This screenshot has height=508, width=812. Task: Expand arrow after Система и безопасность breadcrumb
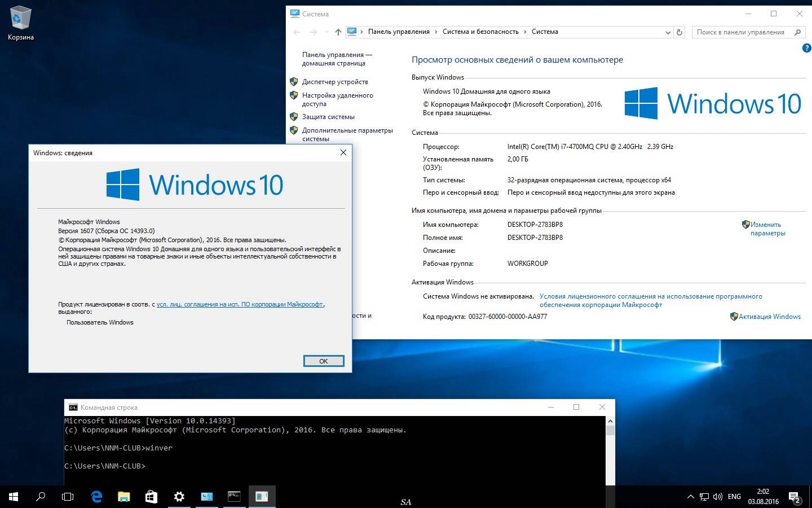525,32
